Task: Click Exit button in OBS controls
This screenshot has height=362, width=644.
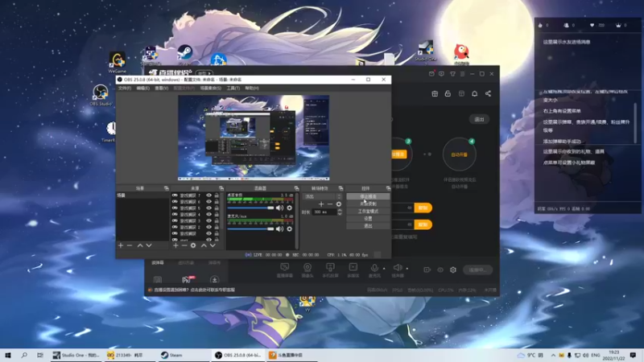Action: coord(368,226)
